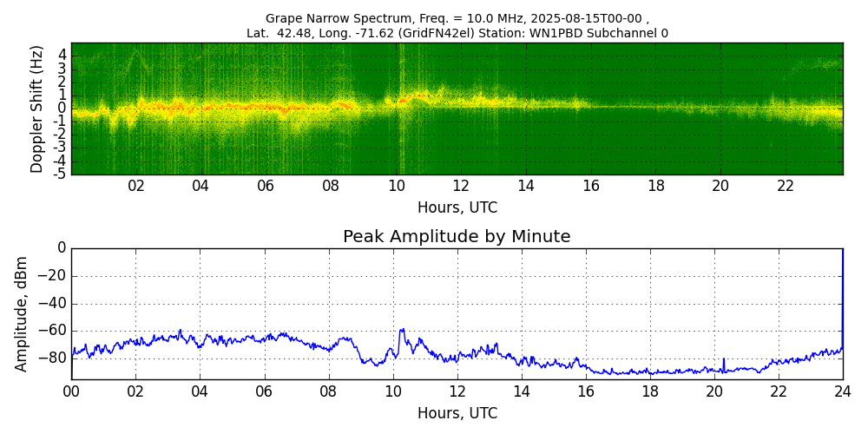The image size is (868, 434).
Task: Click the "Peak Amplitude by Minute" chart title
Action: click(457, 237)
